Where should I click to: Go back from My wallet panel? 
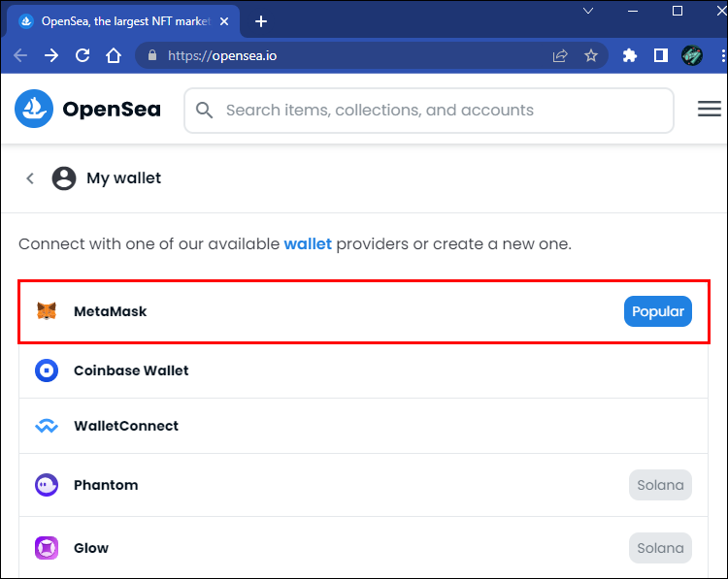coord(30,178)
